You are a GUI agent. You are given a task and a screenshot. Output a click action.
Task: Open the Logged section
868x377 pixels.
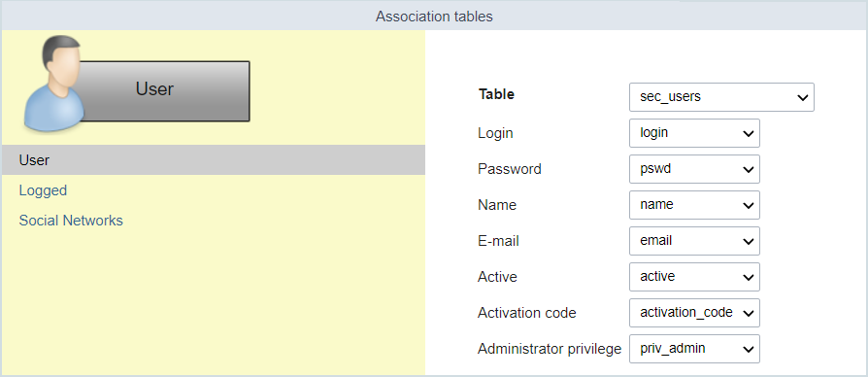pyautogui.click(x=43, y=190)
